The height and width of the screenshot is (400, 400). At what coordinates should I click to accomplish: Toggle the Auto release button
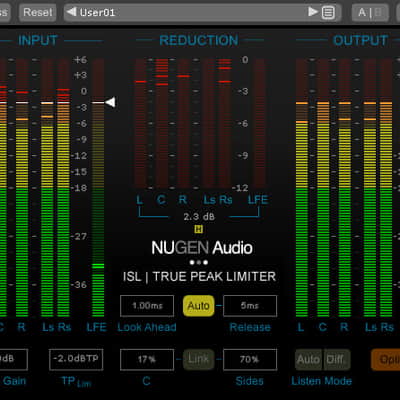(x=199, y=306)
